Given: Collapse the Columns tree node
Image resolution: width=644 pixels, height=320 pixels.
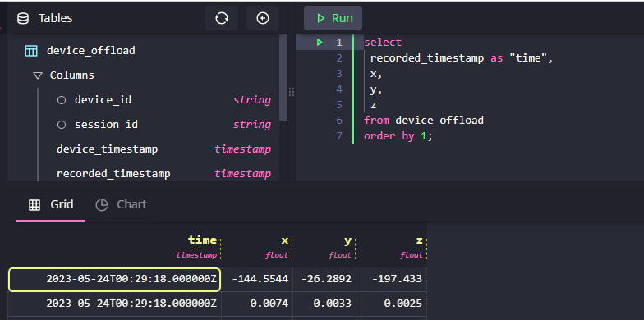Looking at the screenshot, I should [38, 75].
